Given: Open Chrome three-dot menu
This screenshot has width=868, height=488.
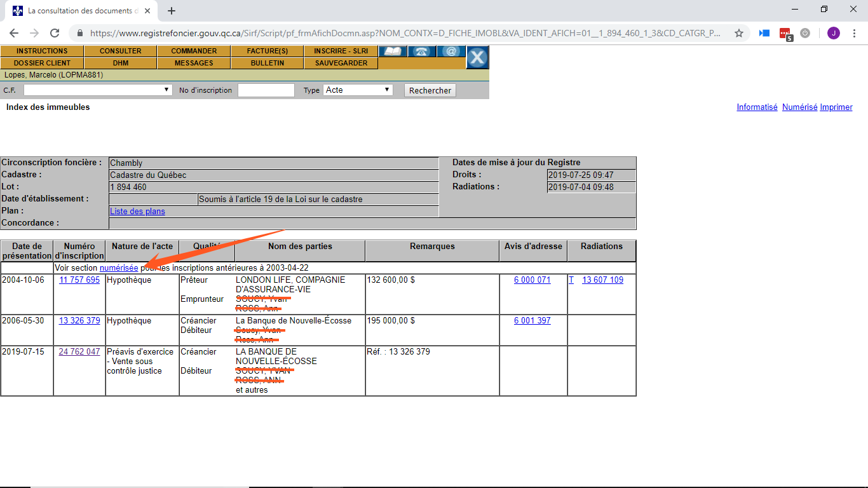Looking at the screenshot, I should 854,33.
